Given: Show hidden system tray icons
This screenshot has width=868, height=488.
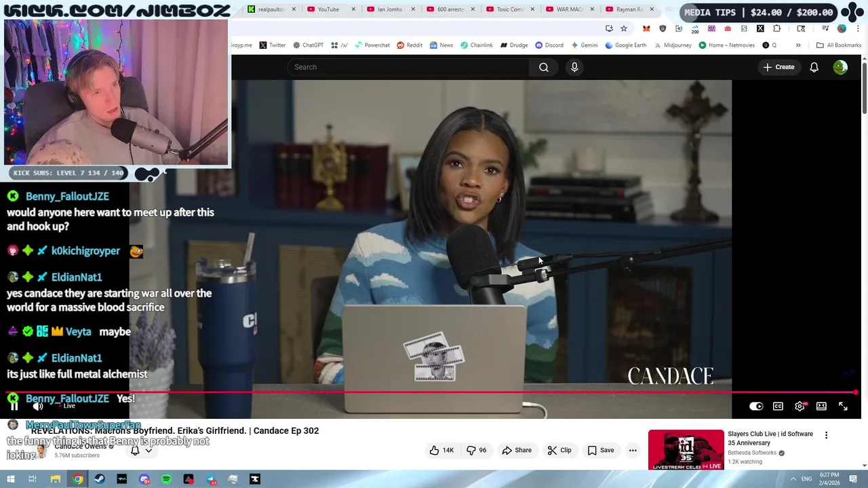Looking at the screenshot, I should click(793, 479).
